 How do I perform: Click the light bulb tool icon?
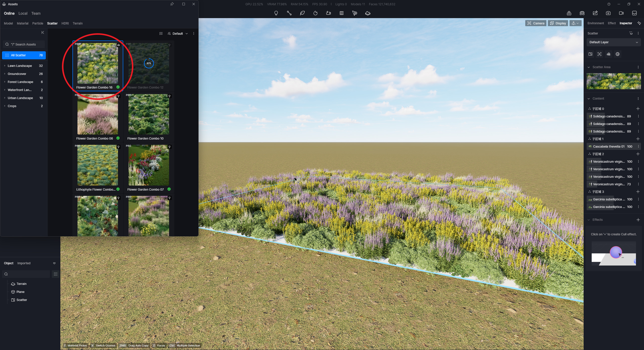click(276, 13)
